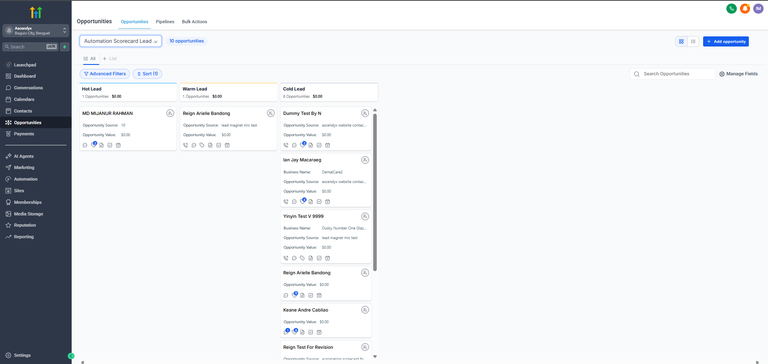This screenshot has width=768, height=364.
Task: Click the owner avatar on Keane Andre Cabilao card
Action: [365, 310]
